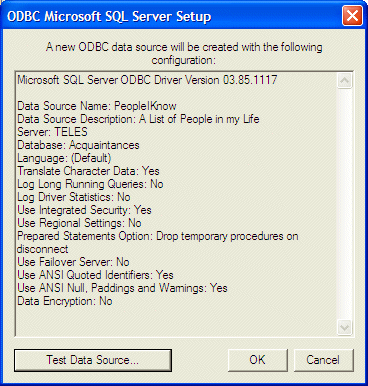Viewport: 368px width, 386px height.
Task: Click the Data Encryption: No line
Action: click(65, 301)
